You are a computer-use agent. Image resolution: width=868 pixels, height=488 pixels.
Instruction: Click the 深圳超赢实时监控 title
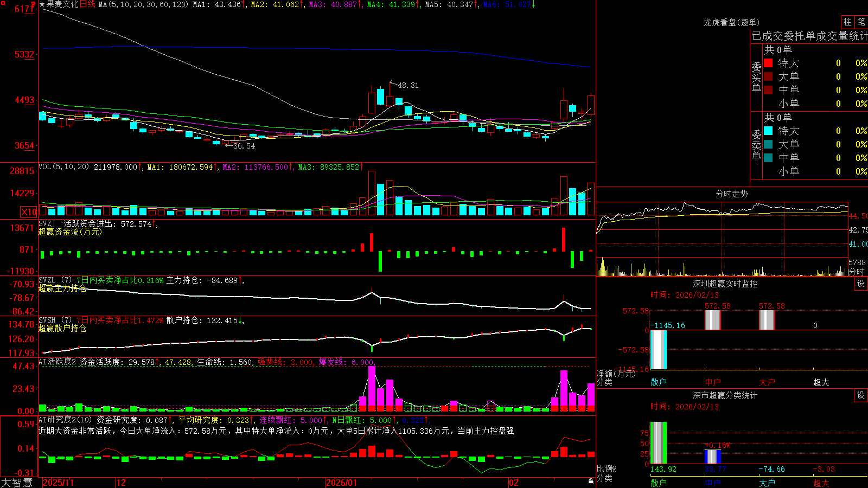point(725,284)
